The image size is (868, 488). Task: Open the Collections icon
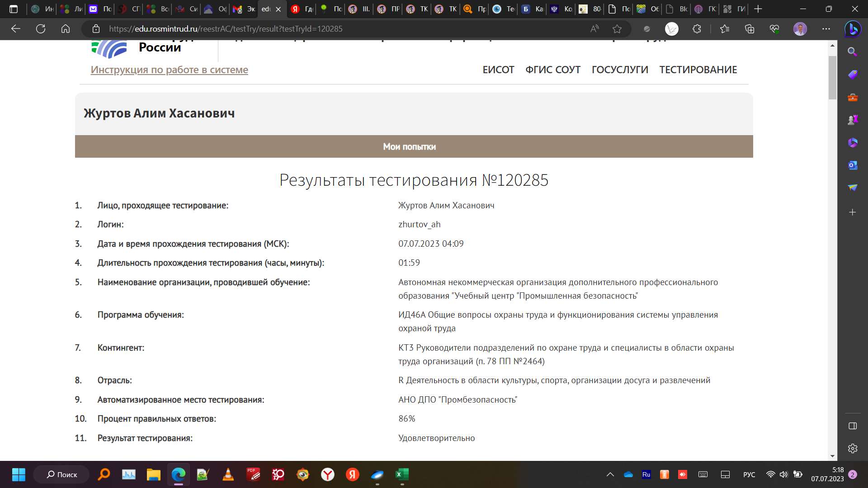click(750, 29)
